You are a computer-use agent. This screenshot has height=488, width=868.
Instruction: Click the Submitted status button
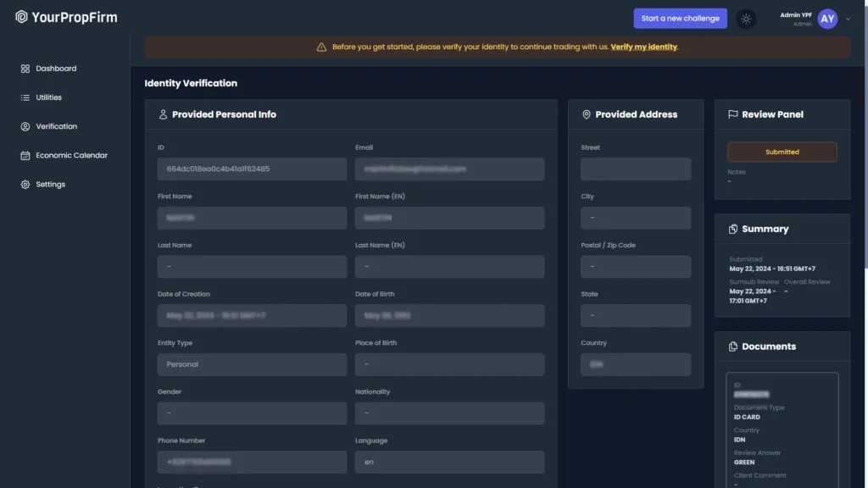[782, 152]
